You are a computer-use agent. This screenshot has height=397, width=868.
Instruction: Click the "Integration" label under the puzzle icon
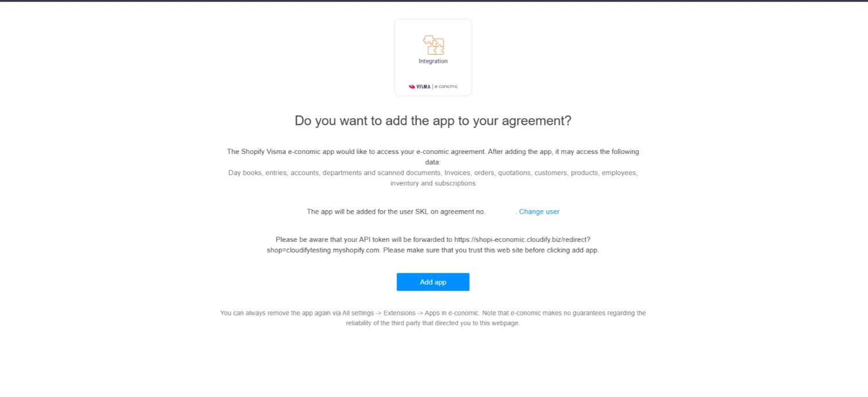[x=433, y=61]
